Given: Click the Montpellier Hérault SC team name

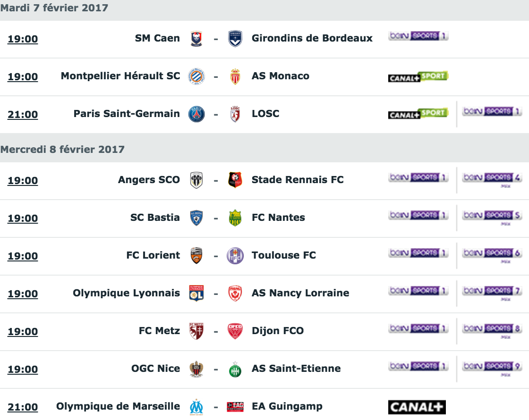Looking at the screenshot, I should [x=120, y=76].
